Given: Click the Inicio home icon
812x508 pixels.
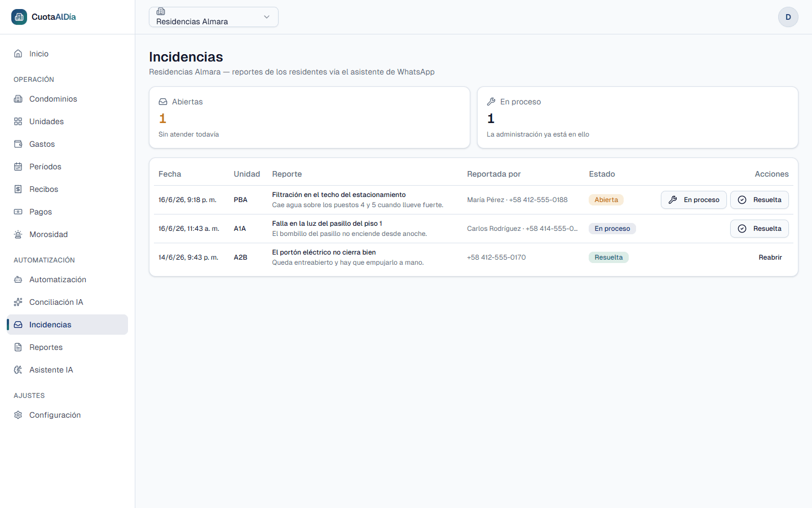Looking at the screenshot, I should coord(18,54).
